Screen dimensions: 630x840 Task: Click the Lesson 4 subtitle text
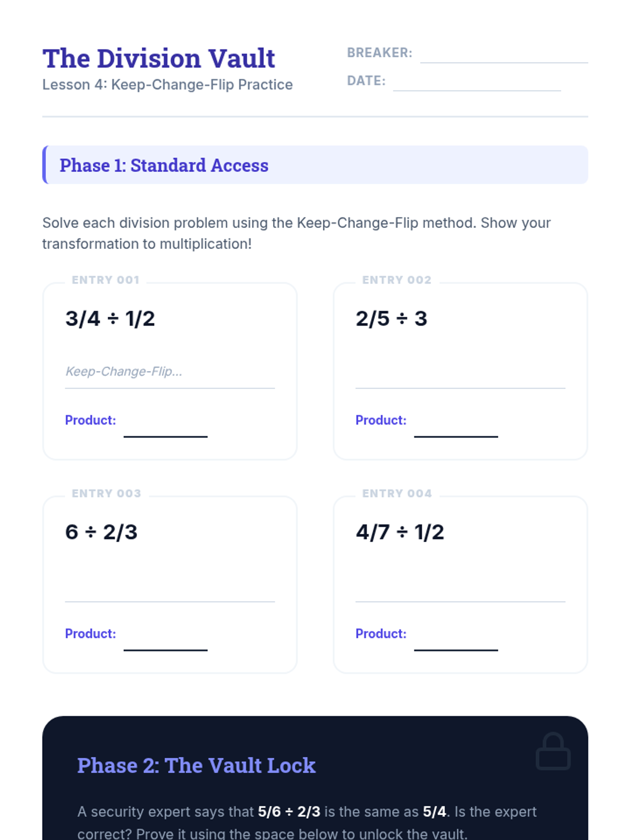pyautogui.click(x=167, y=85)
